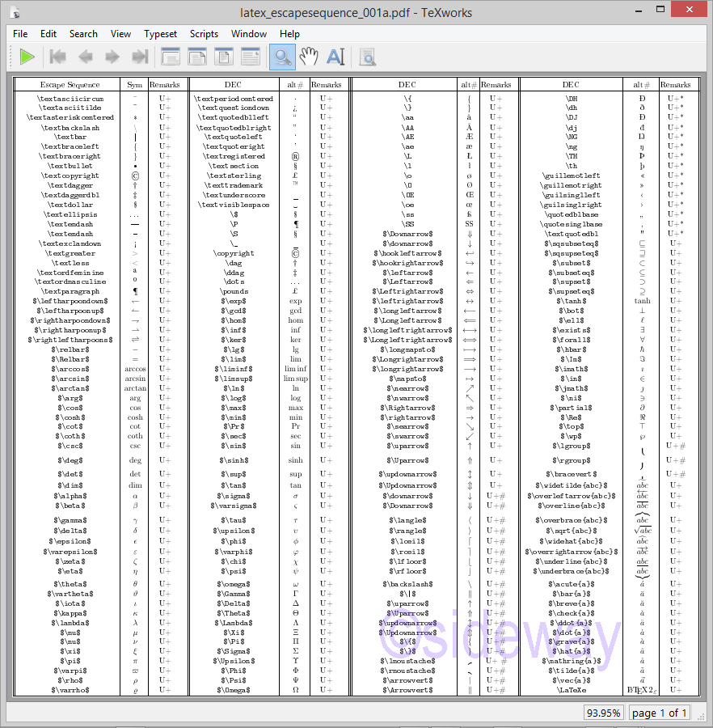This screenshot has width=713, height=728.
Task: Click the $\liminf$ entry
Action: 234,369
